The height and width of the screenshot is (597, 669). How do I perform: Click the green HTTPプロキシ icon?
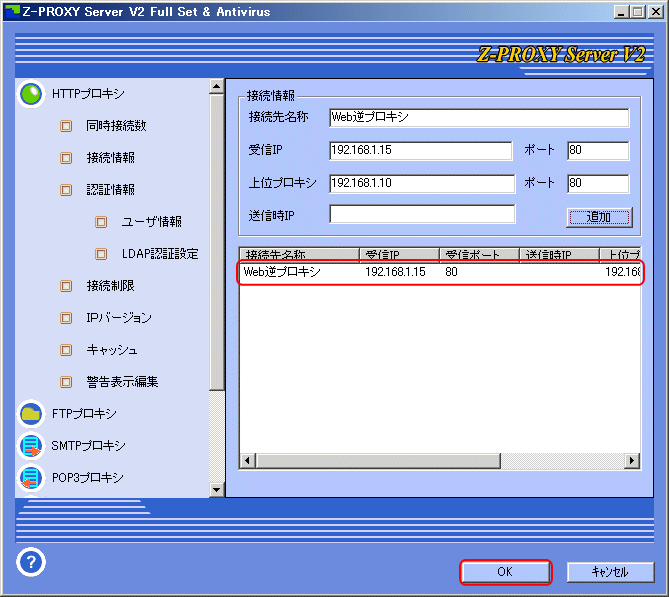31,94
